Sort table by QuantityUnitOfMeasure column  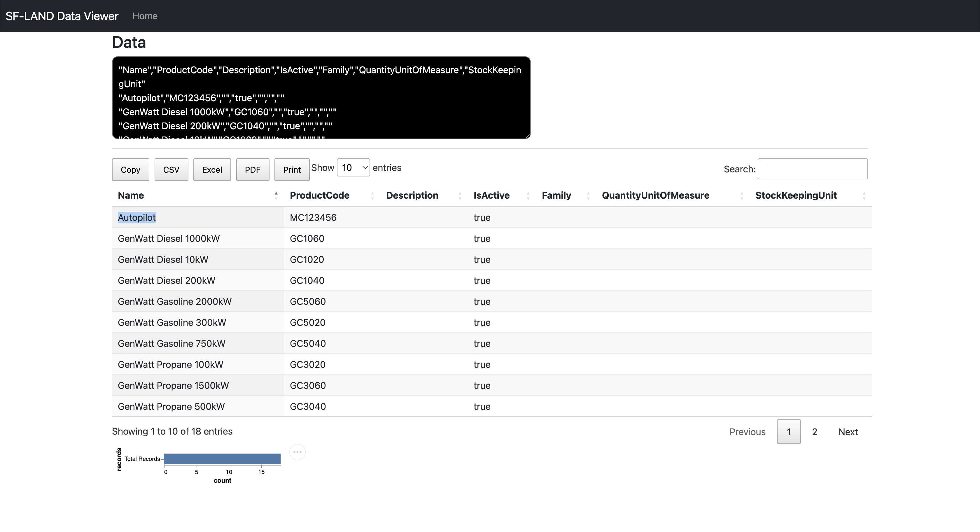coord(673,196)
